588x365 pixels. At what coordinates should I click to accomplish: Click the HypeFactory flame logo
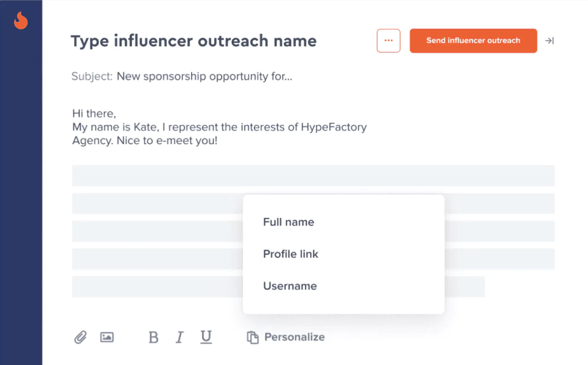point(21,20)
